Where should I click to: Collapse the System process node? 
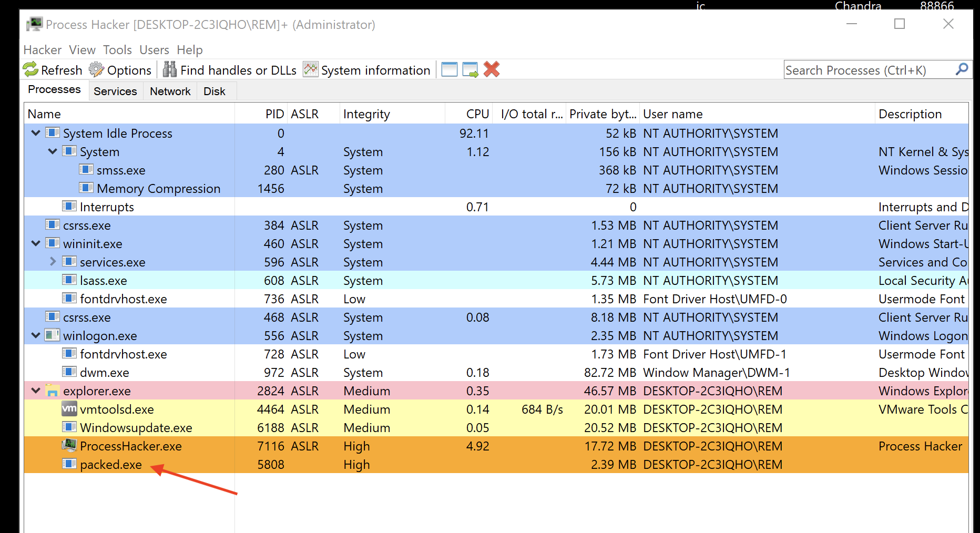click(x=53, y=151)
